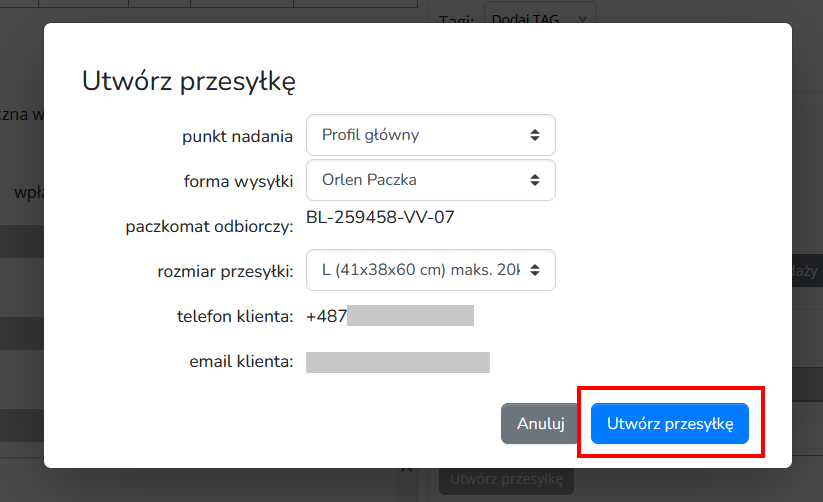The width and height of the screenshot is (823, 502).
Task: Click the paczkomat odbiorczy label
Action: [x=209, y=227]
